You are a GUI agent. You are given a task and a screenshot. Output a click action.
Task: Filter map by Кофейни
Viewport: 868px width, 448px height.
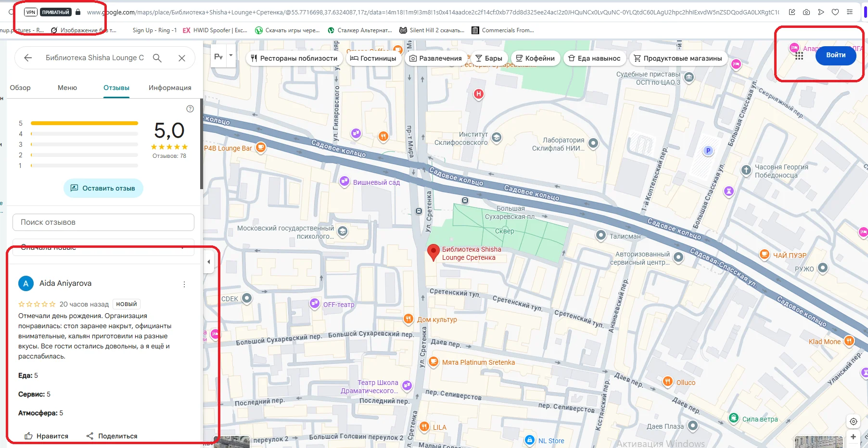pyautogui.click(x=535, y=58)
